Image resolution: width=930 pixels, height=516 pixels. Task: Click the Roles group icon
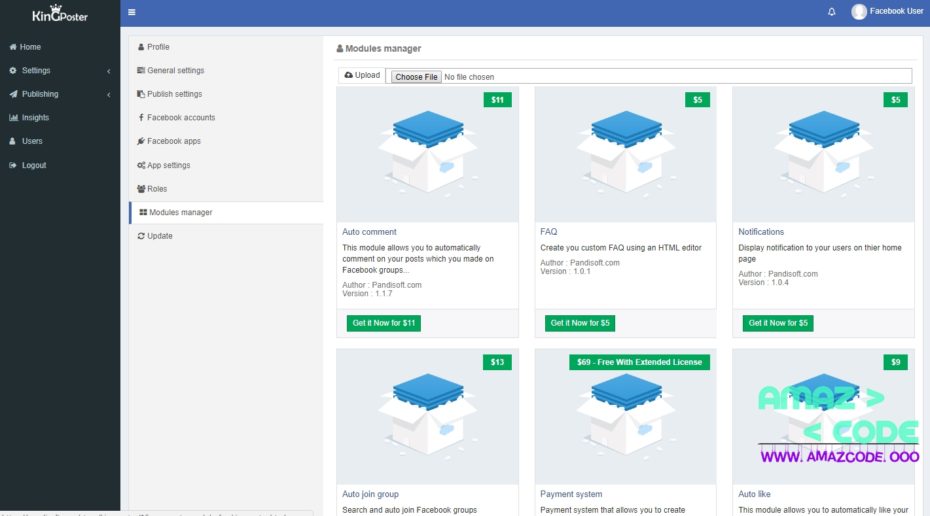coord(141,189)
